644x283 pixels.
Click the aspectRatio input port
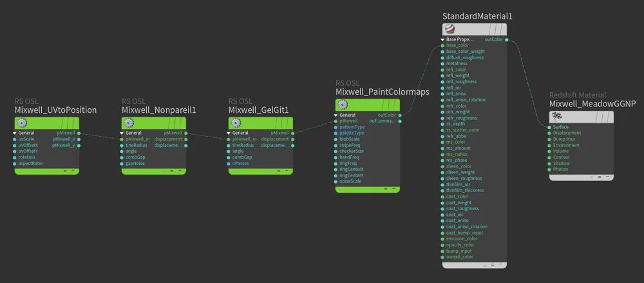(x=15, y=163)
